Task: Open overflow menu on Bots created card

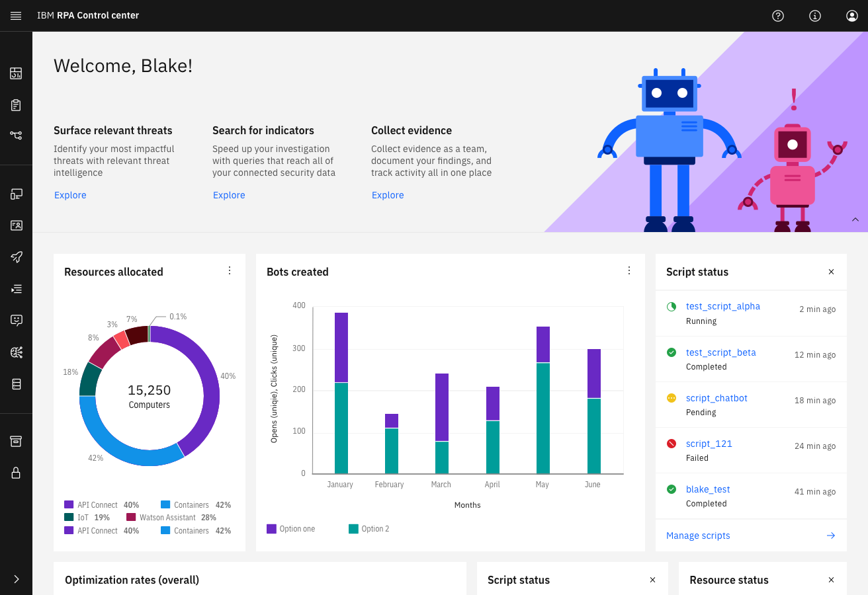Action: point(629,270)
